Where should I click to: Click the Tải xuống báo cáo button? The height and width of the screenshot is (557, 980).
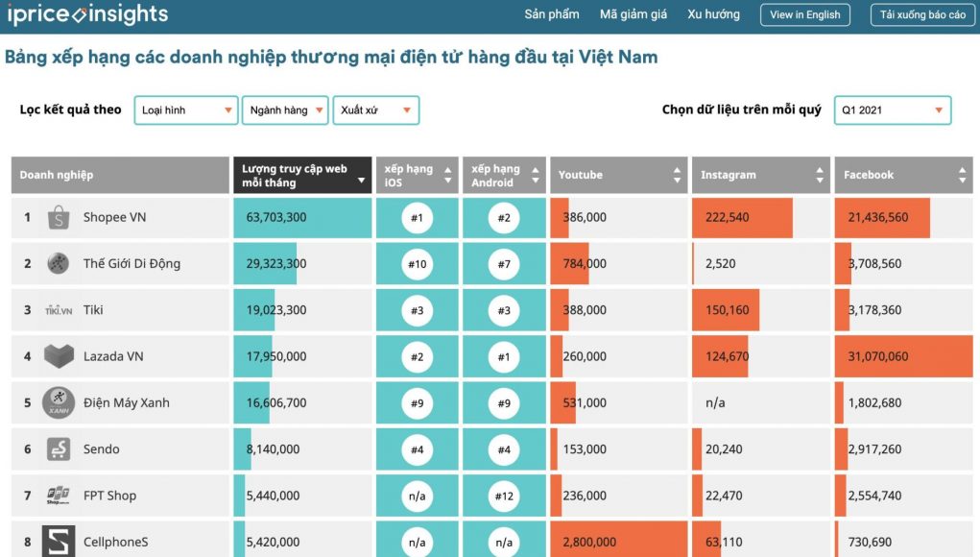click(922, 15)
